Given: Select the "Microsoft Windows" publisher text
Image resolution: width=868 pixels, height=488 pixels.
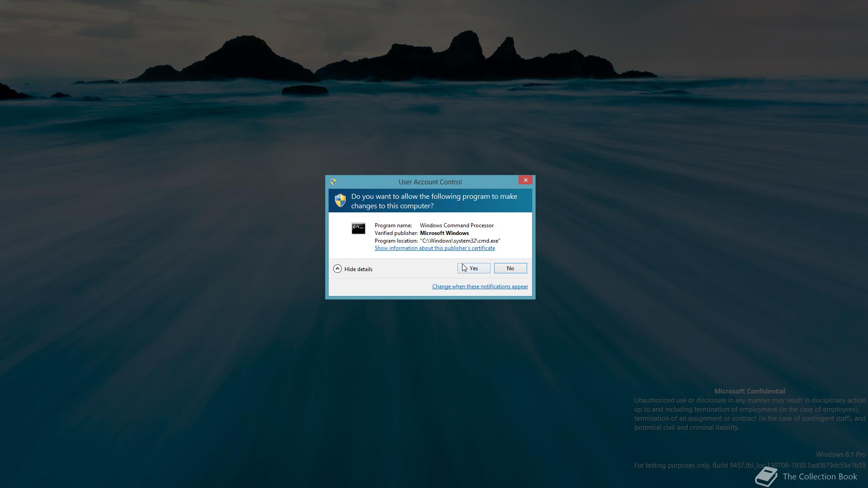Looking at the screenshot, I should (x=444, y=233).
